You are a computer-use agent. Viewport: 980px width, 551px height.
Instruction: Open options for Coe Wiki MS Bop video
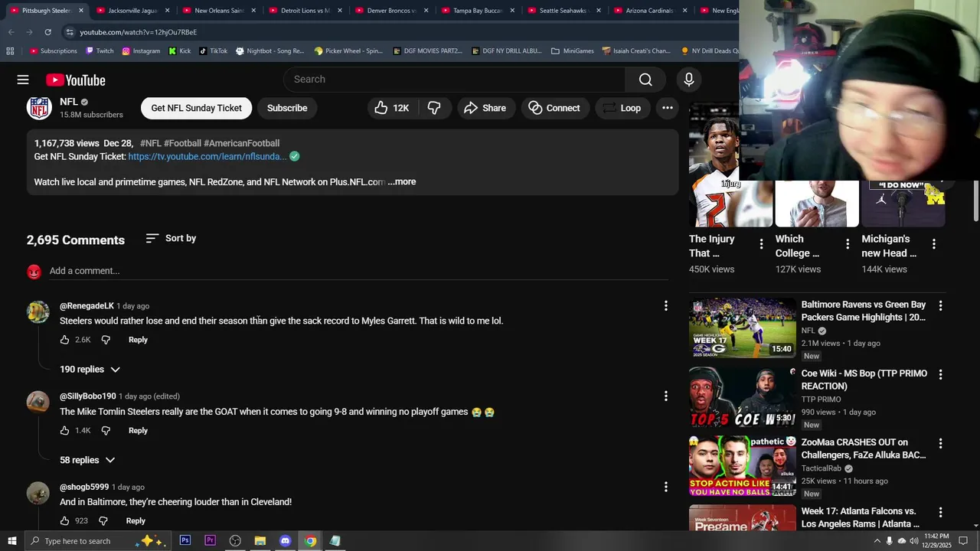940,375
